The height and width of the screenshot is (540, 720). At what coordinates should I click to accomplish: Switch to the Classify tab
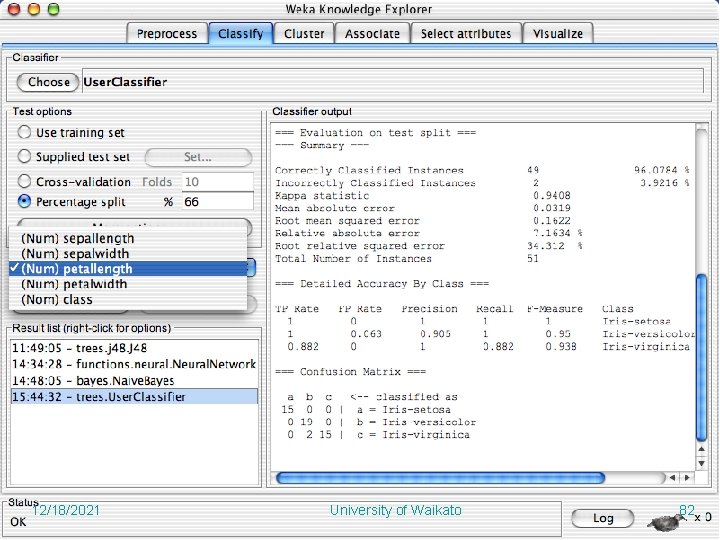(241, 34)
